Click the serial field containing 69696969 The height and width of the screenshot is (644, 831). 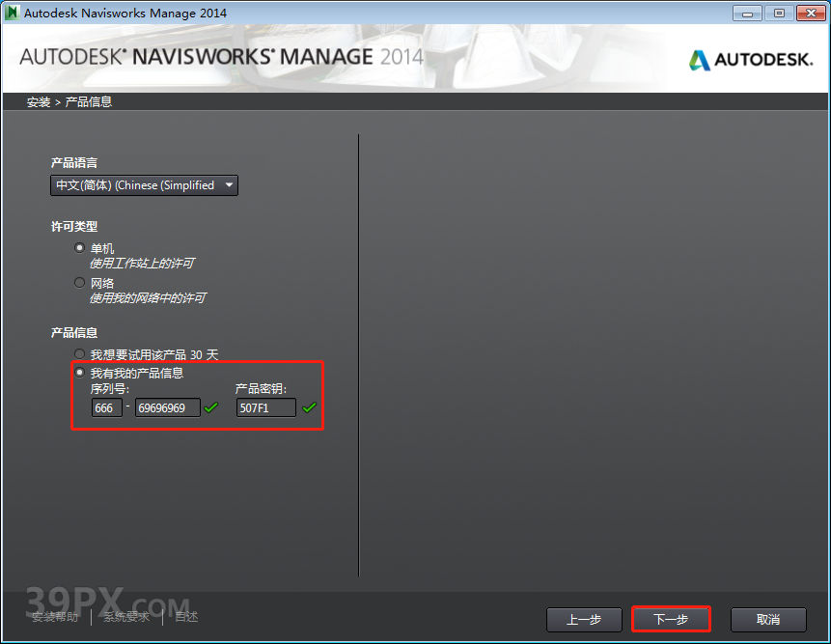[x=166, y=407]
